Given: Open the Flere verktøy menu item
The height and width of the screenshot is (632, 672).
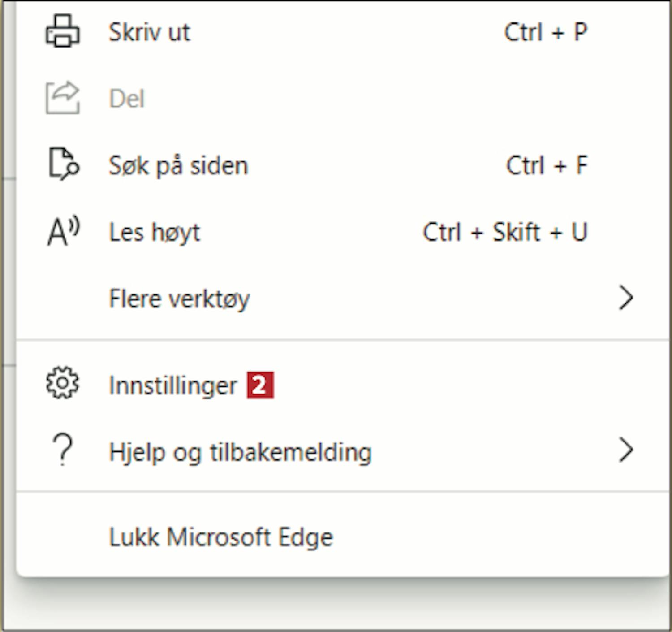Looking at the screenshot, I should (343, 299).
